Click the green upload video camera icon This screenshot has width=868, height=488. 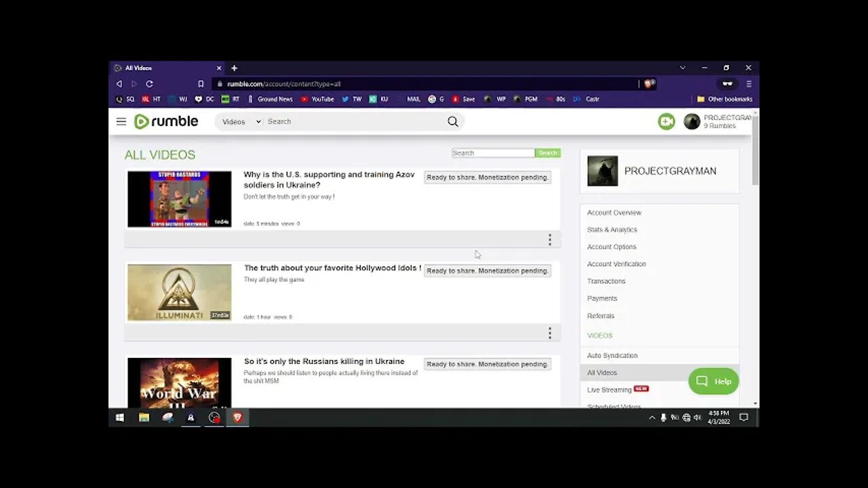click(667, 121)
